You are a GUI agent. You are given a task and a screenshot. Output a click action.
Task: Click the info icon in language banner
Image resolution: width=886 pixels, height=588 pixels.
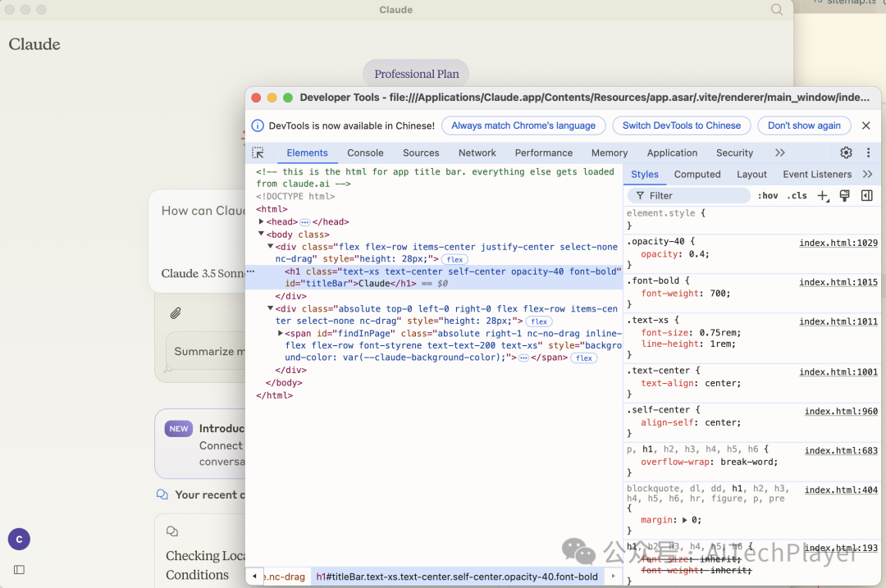click(257, 125)
